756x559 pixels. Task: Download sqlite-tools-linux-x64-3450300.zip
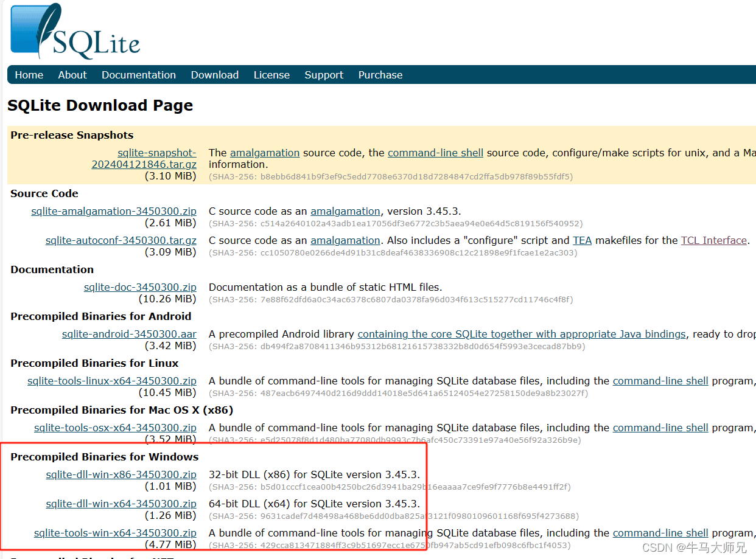112,381
